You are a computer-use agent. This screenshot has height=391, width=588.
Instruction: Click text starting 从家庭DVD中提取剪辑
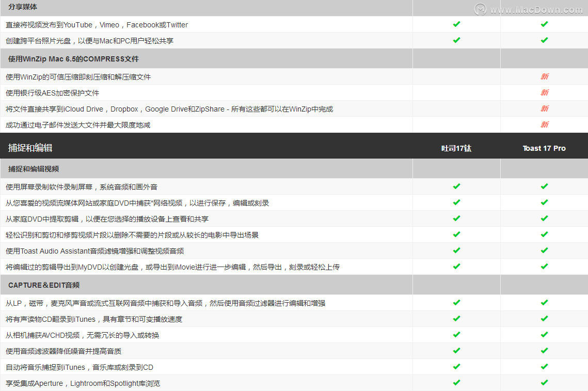107,219
